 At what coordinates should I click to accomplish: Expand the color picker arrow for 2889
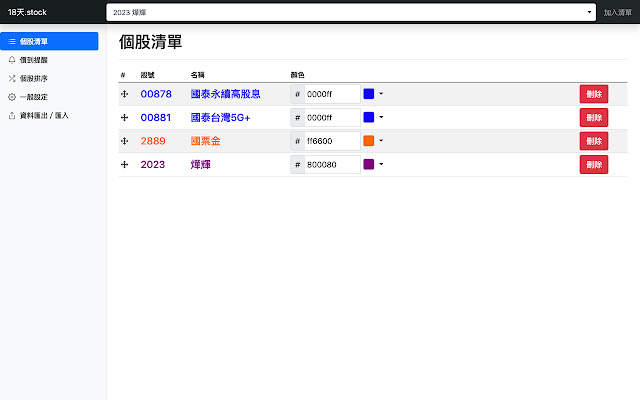[381, 141]
